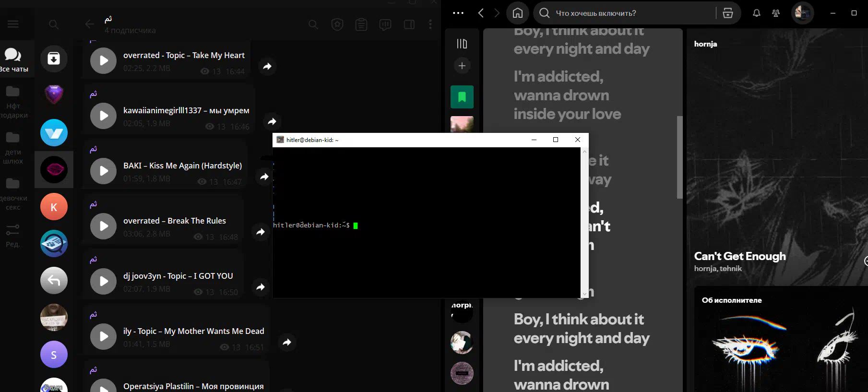Click 'hornja' header in now playing panel

[x=705, y=44]
